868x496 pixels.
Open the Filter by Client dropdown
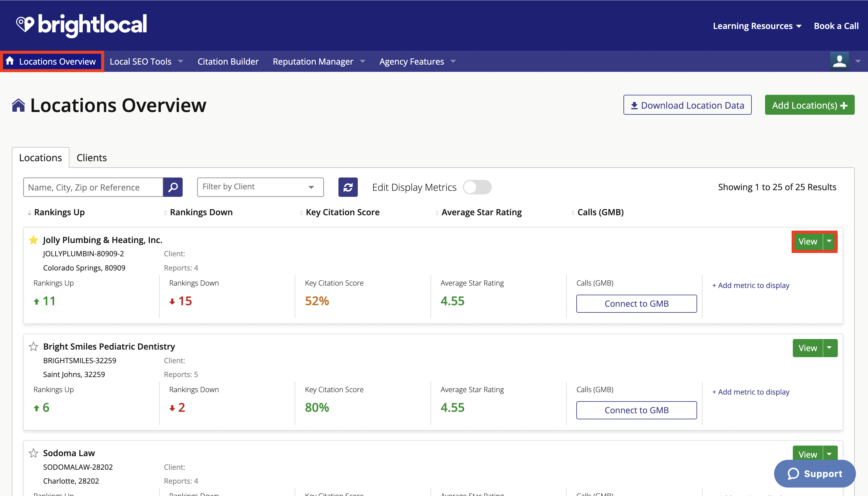(260, 187)
